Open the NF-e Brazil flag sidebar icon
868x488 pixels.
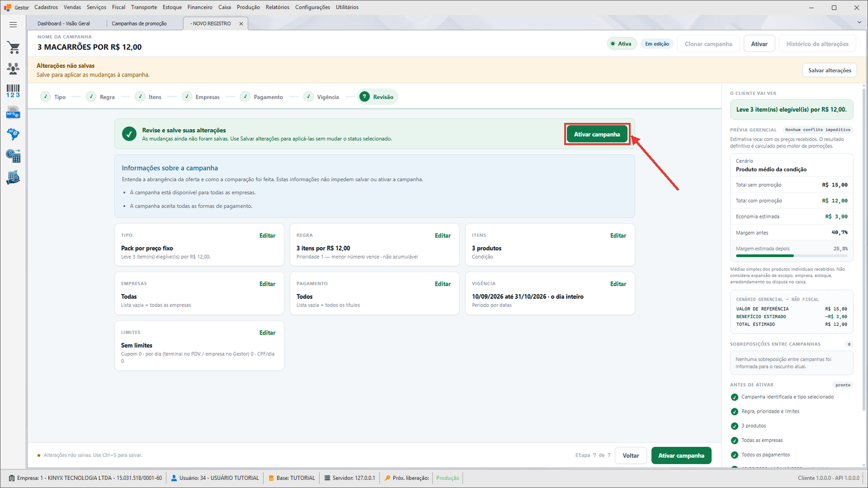14,134
